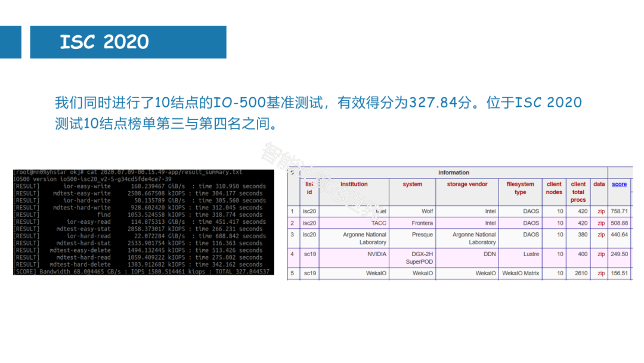
Task: Click the mdtest-easy-write result line in terminal
Action: (138, 193)
